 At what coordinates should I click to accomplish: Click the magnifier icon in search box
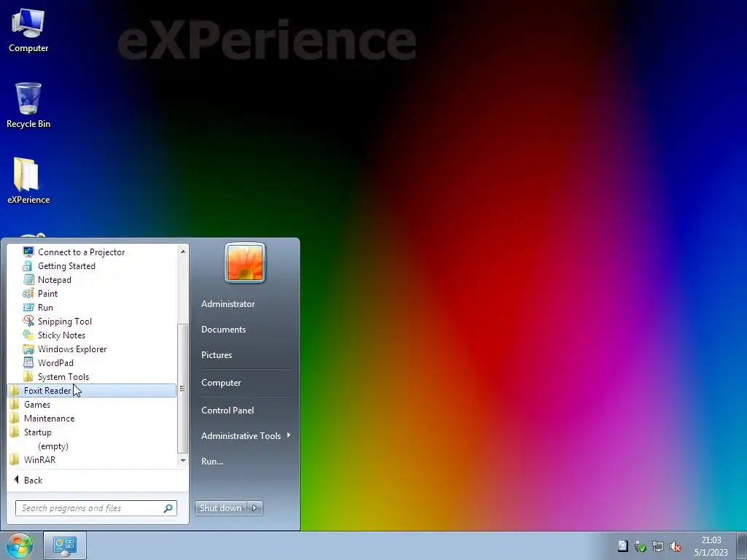click(x=168, y=508)
